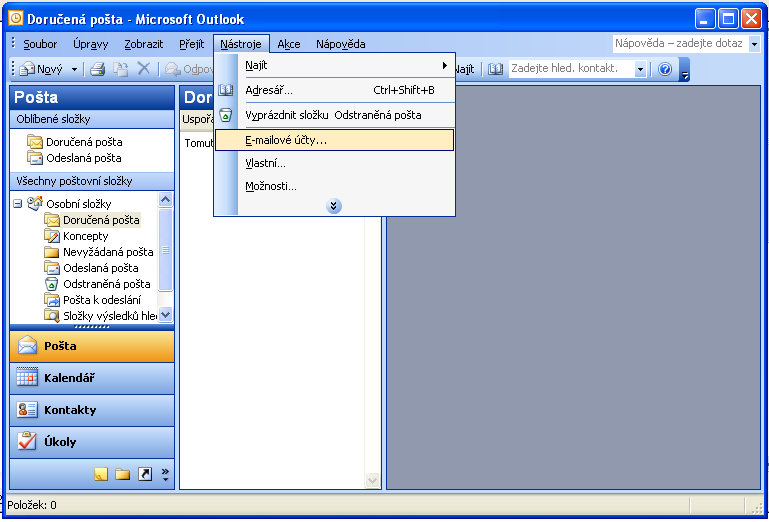Click the menu bar move handle before Soubor
This screenshot has height=522, width=769.
[x=13, y=44]
